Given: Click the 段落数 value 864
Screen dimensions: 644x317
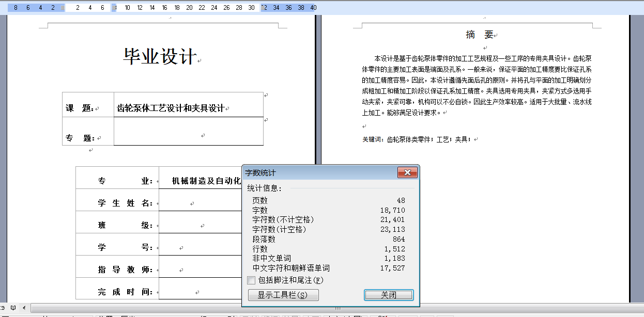Looking at the screenshot, I should (399, 239).
